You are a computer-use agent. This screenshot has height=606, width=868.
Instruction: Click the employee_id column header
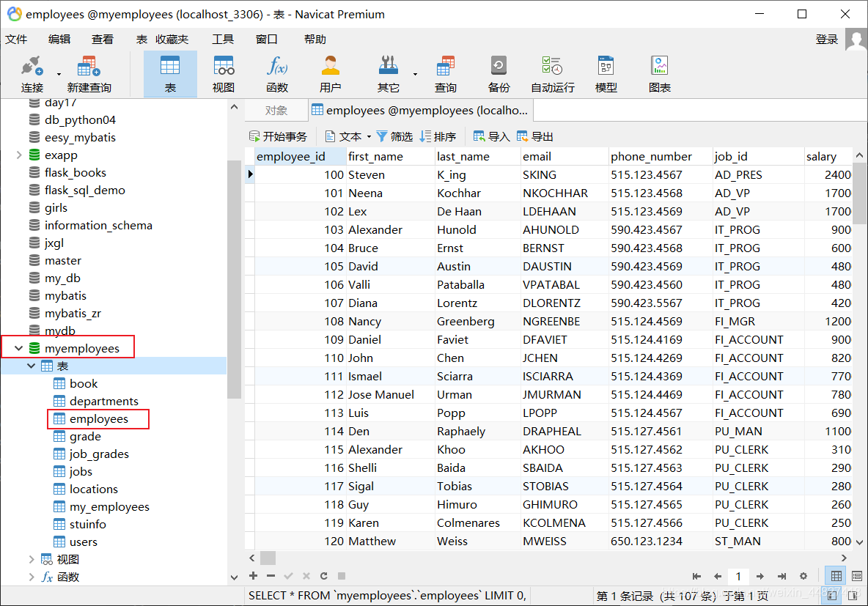(x=301, y=157)
